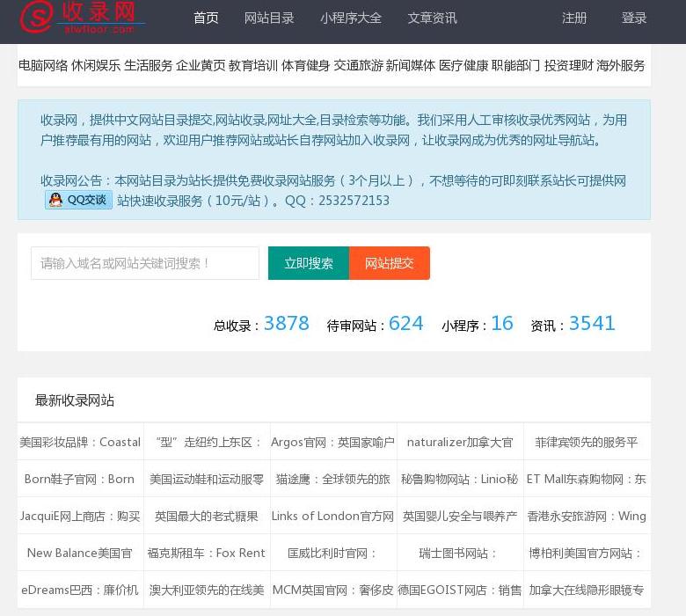Select the 医疗健康 category

[463, 66]
